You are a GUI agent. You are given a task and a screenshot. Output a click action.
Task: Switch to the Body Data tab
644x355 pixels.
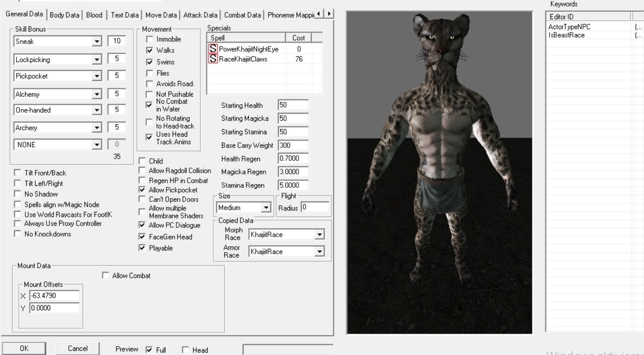point(64,15)
